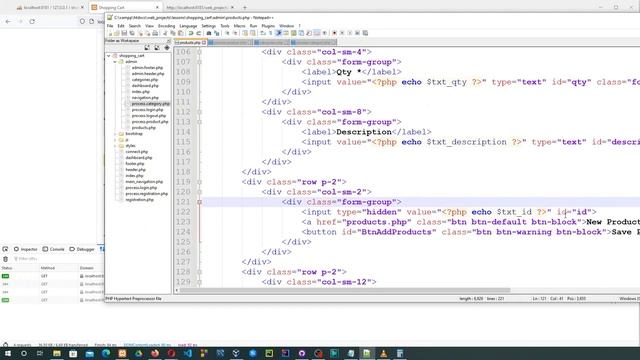Viewport: 640px width, 360px height.
Task: Click the element picker icon in devtools
Action: pyautogui.click(x=5, y=249)
